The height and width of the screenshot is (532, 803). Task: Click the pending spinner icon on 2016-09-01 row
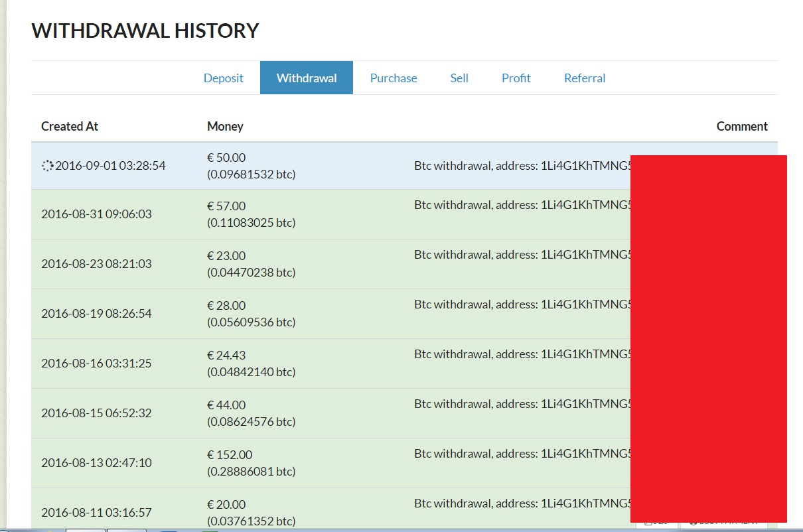[47, 166]
